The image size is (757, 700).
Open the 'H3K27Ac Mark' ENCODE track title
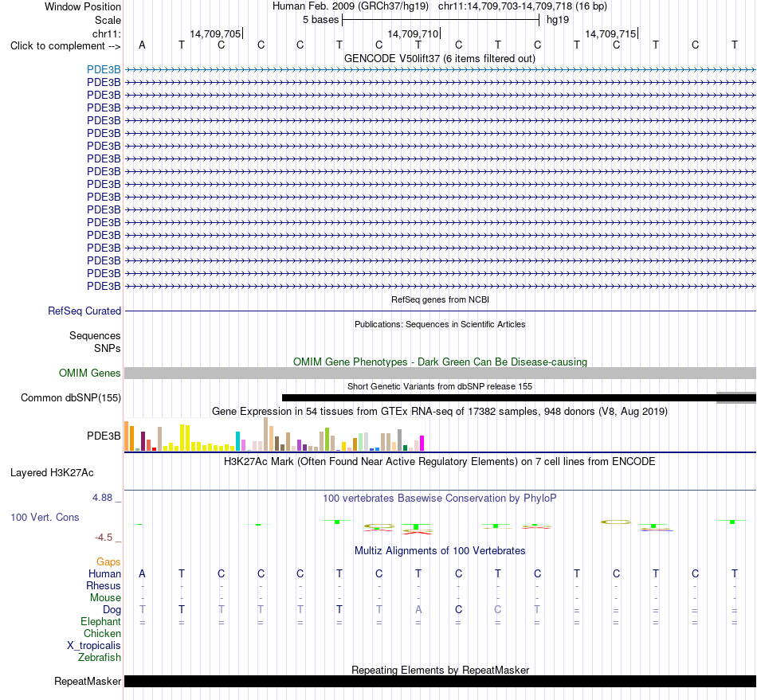[439, 461]
